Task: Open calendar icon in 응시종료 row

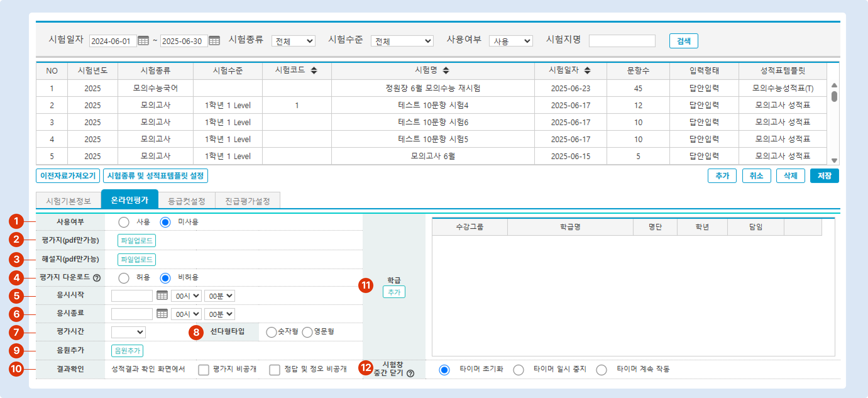Action: point(162,314)
